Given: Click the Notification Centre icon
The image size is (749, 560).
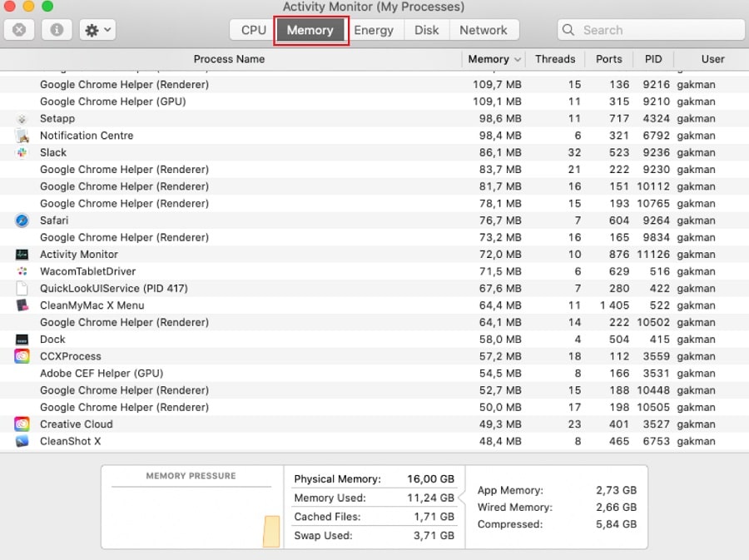Looking at the screenshot, I should 22,136.
